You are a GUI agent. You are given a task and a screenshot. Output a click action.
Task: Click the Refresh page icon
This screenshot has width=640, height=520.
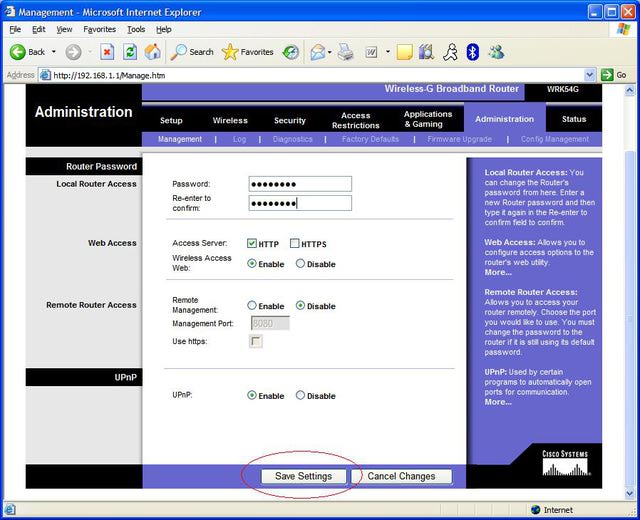click(x=130, y=52)
